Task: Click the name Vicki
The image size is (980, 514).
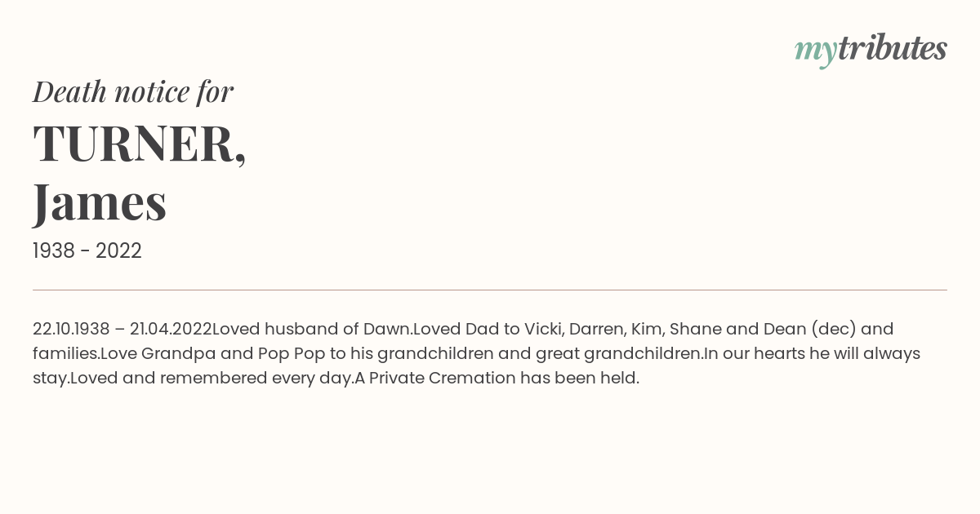Action: (543, 329)
